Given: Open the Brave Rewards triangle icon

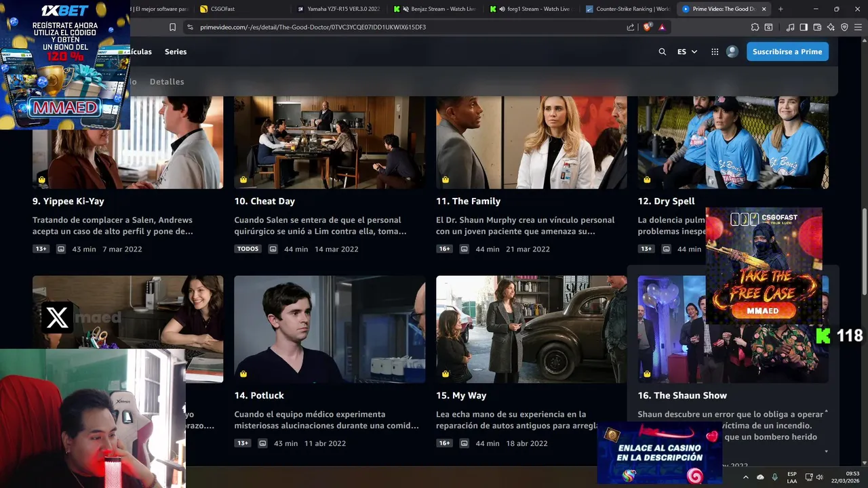Looking at the screenshot, I should tap(661, 27).
